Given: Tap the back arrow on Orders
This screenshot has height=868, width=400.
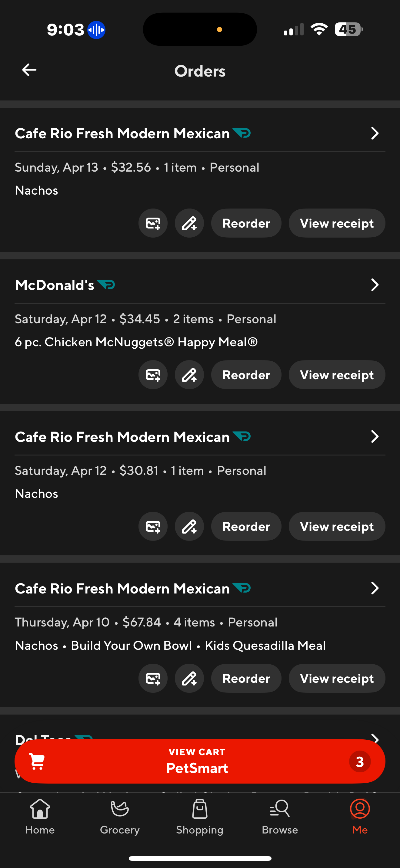Looking at the screenshot, I should click(29, 70).
